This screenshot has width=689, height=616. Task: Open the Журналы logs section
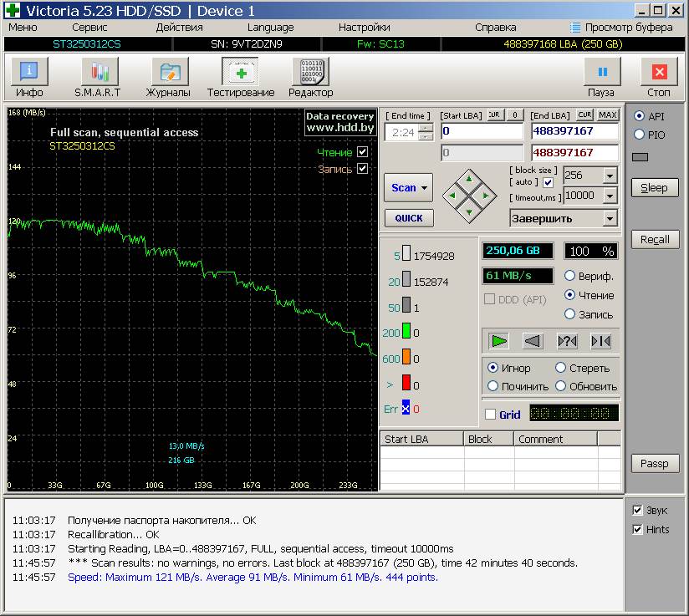[x=168, y=78]
